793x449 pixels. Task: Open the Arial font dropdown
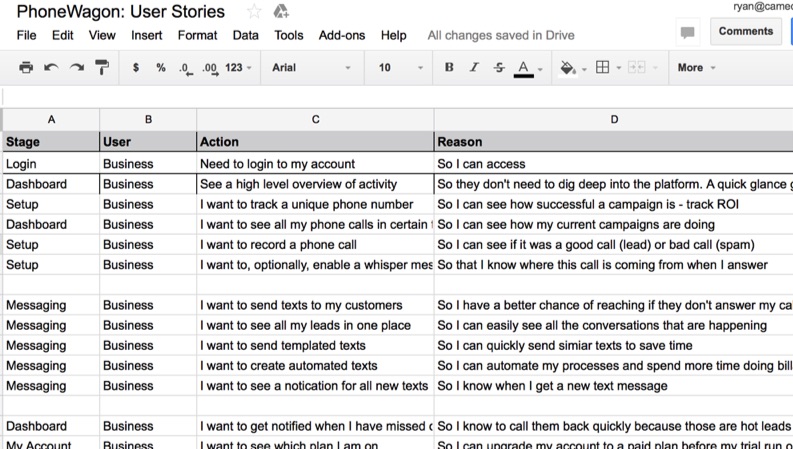(311, 68)
